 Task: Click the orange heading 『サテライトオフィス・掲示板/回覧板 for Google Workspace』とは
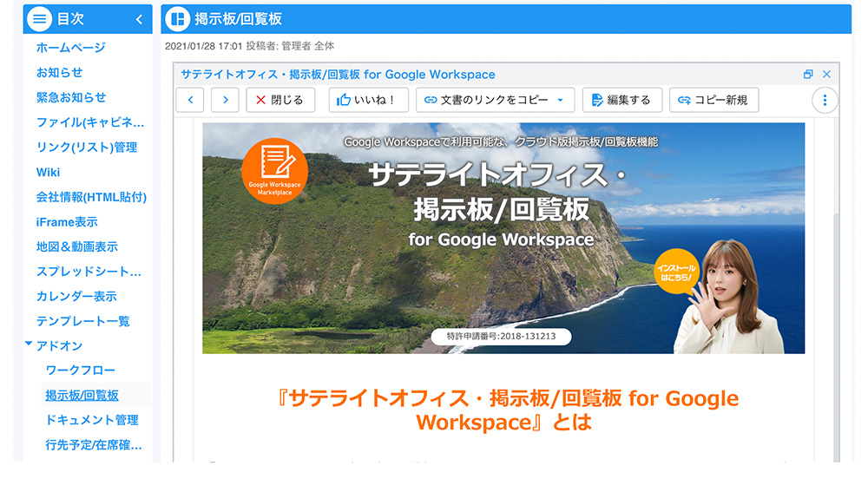click(x=507, y=410)
